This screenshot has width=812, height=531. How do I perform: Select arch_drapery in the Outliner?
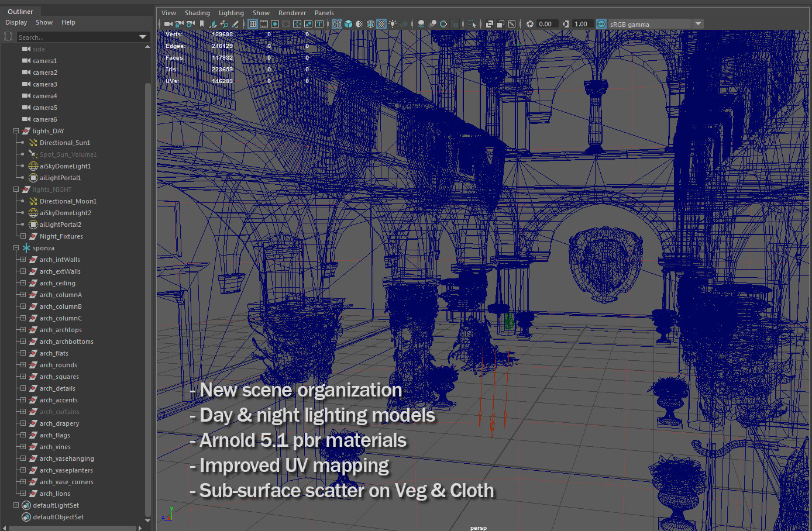point(59,423)
